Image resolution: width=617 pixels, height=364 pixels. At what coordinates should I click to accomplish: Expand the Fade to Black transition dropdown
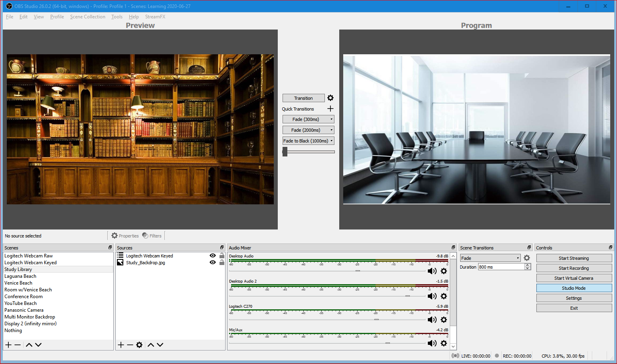pyautogui.click(x=331, y=140)
